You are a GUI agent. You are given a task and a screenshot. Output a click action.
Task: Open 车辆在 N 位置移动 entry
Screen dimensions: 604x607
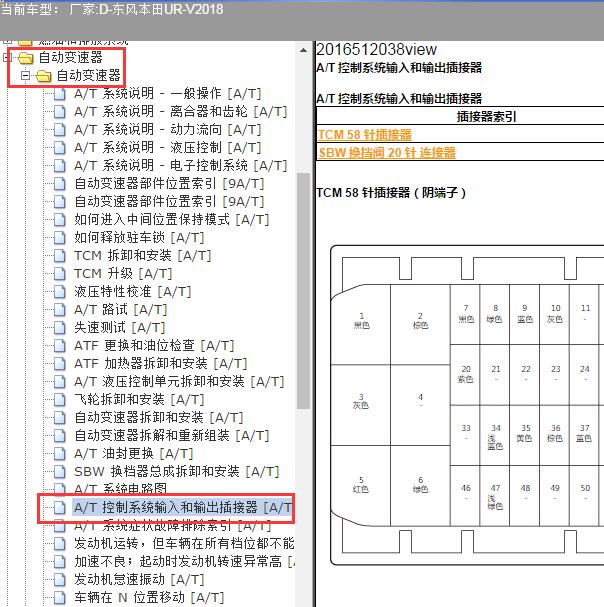coord(149,598)
